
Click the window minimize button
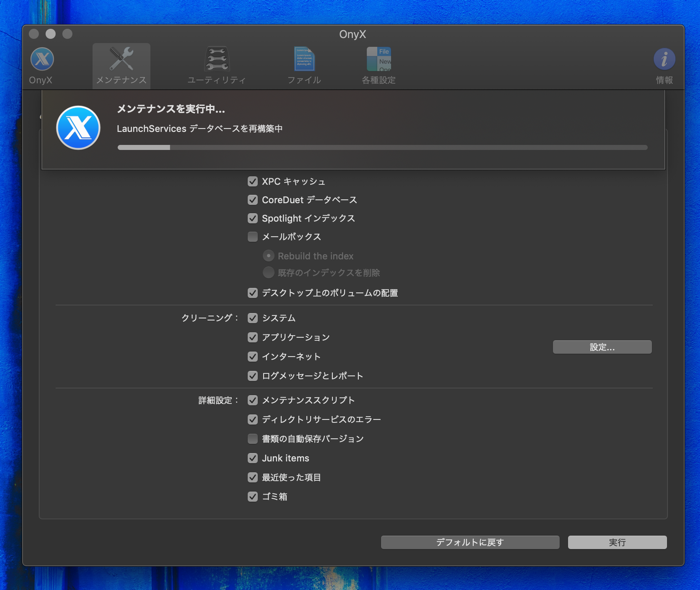50,34
